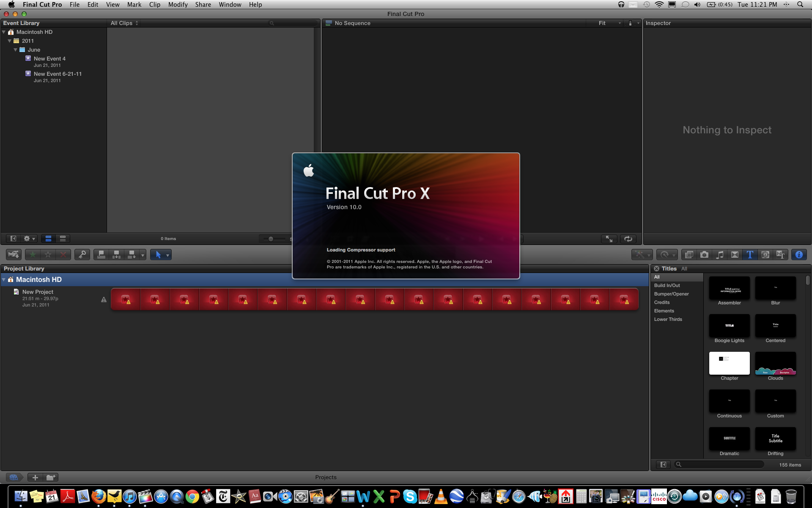Switch Event Browser to list view
This screenshot has height=508, width=812.
pos(63,239)
